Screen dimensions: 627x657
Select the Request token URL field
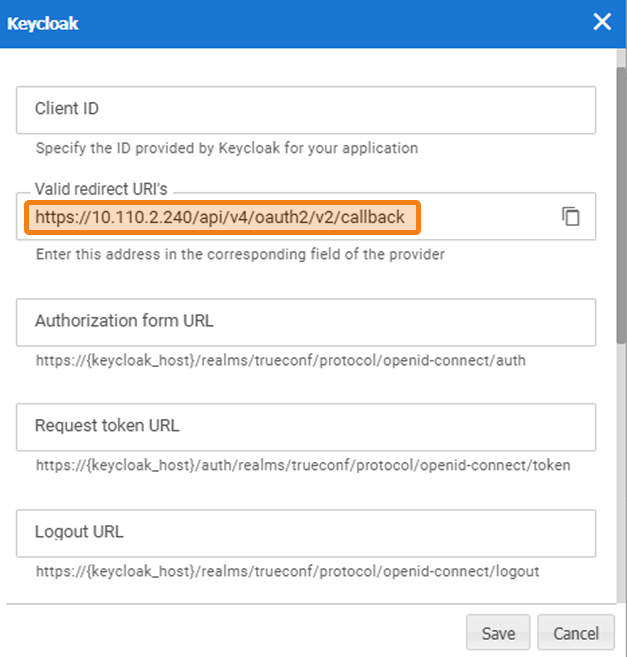click(x=306, y=427)
